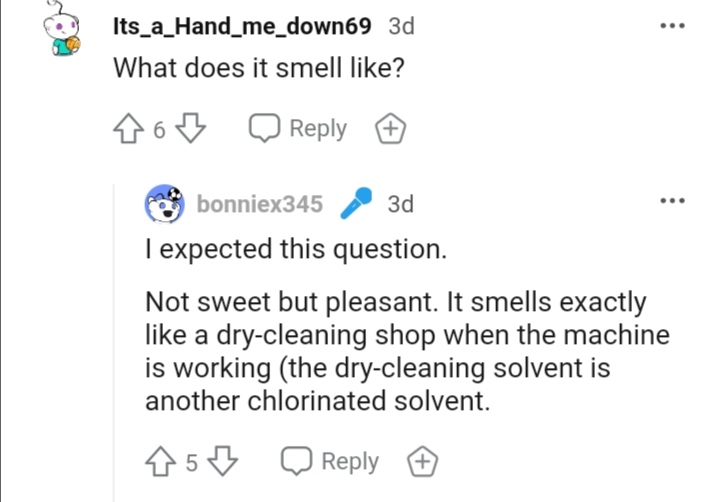
Task: Open the Its_a_Hand_me_down69 username link
Action: (x=242, y=26)
